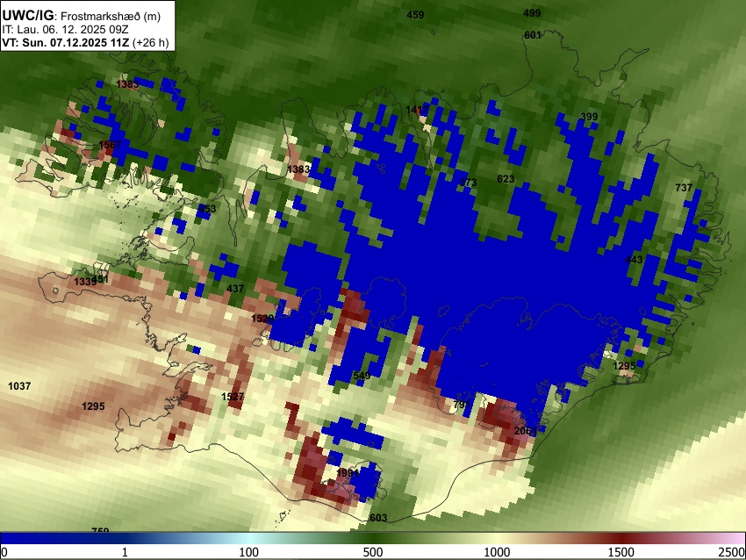This screenshot has height=560, width=746.
Task: Click the legend tick label 1000
Action: 497,552
